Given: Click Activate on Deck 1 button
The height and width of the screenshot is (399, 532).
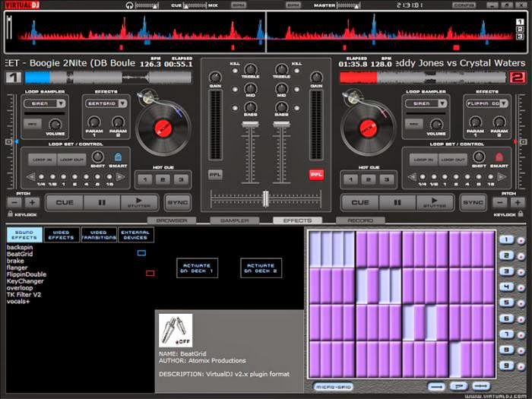Looking at the screenshot, I should pos(197,268).
